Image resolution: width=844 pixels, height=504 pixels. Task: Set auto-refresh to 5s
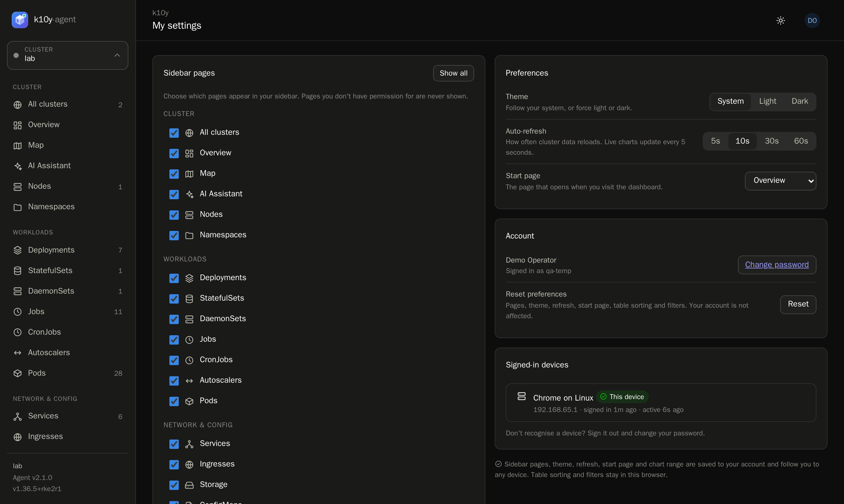click(x=715, y=141)
